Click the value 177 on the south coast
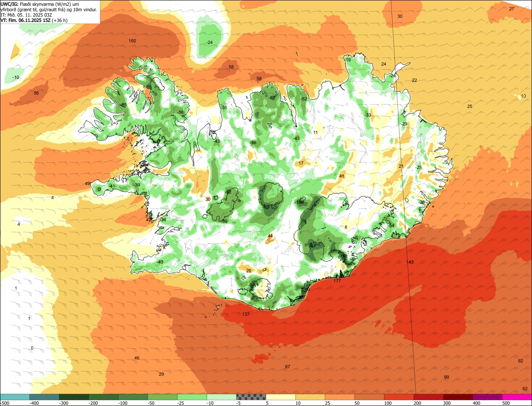 tap(337, 281)
